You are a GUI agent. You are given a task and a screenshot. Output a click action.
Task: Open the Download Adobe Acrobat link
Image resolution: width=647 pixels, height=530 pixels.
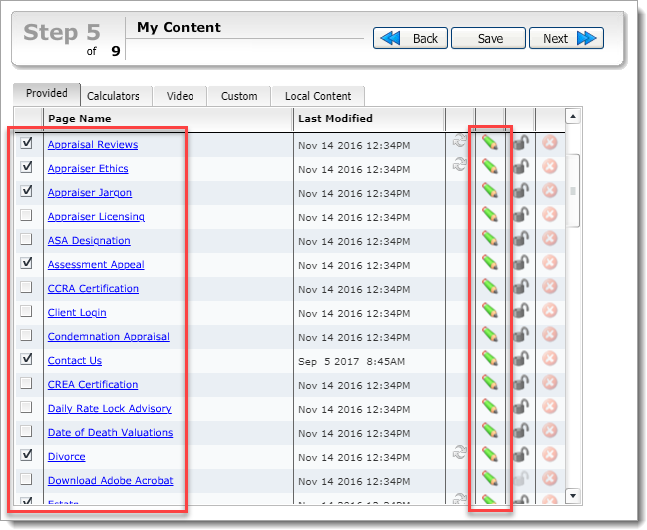[x=111, y=481]
